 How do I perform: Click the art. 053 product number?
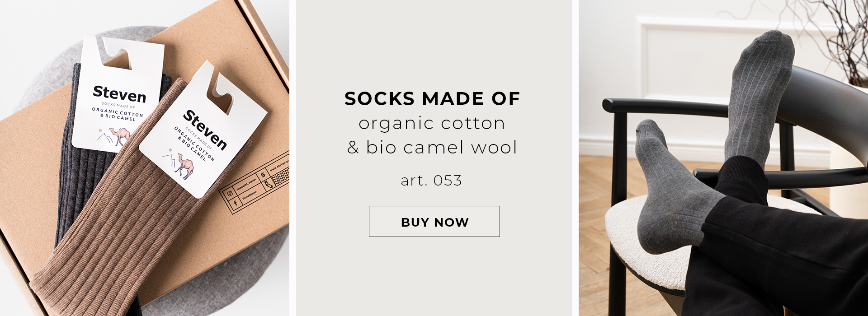431,181
